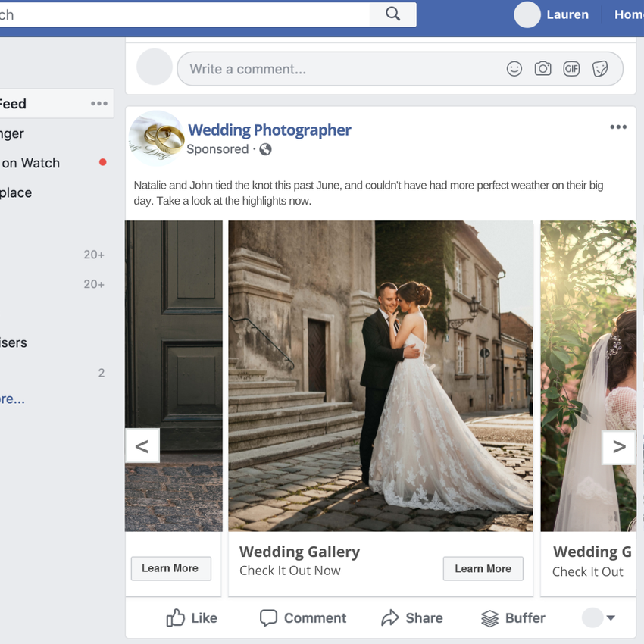This screenshot has height=644, width=644.
Task: Open Lauren's profile avatar
Action: point(527,14)
